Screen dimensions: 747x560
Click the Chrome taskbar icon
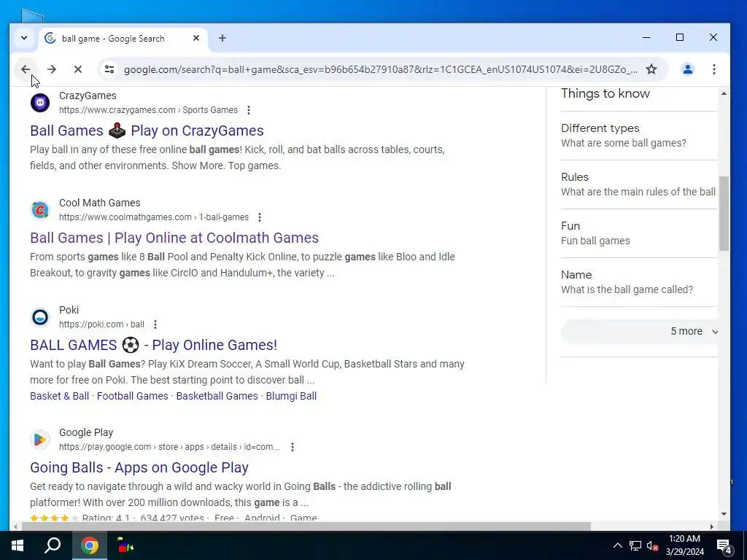coord(89,545)
